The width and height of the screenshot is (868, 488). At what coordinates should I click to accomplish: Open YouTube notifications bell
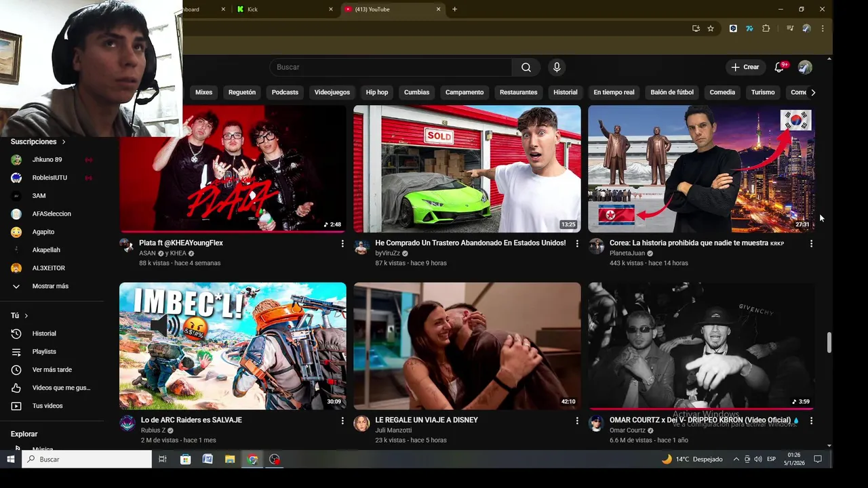click(780, 67)
